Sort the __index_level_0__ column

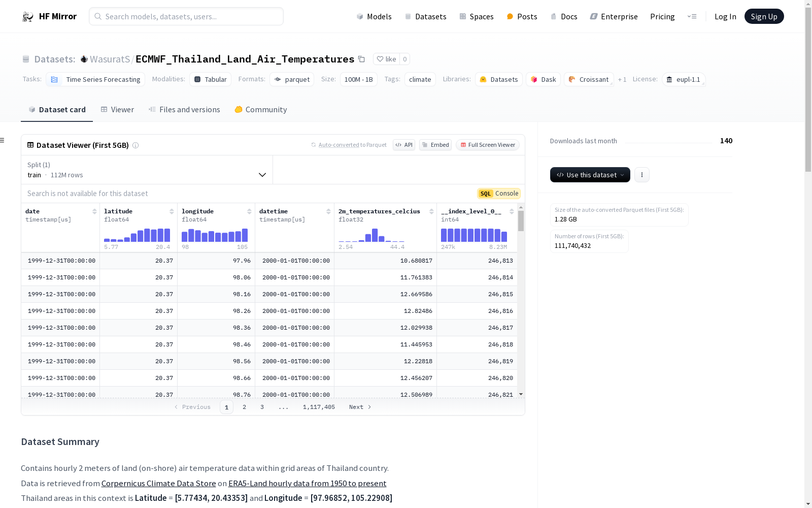coord(512,211)
